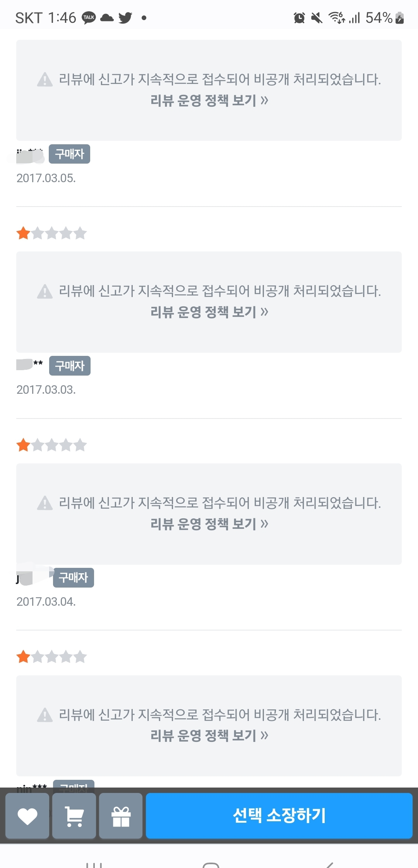Open 리뷰 운영 정책 보기 link in 2017.03.03 review

(209, 312)
